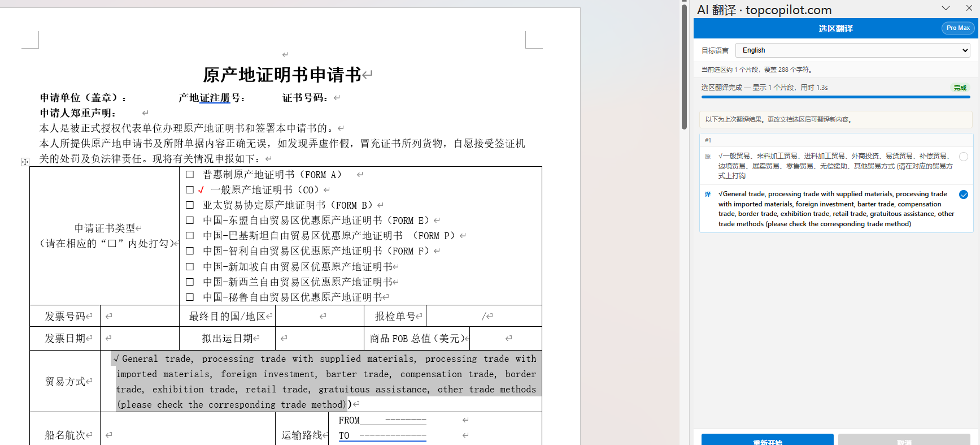The height and width of the screenshot is (445, 980).
Task: Click the table move handle beside the table
Action: (x=25, y=162)
